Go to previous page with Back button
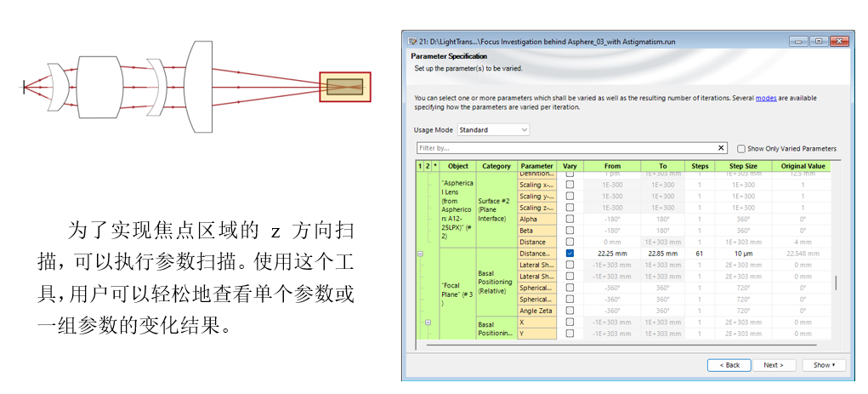This screenshot has height=394, width=868. pyautogui.click(x=729, y=365)
